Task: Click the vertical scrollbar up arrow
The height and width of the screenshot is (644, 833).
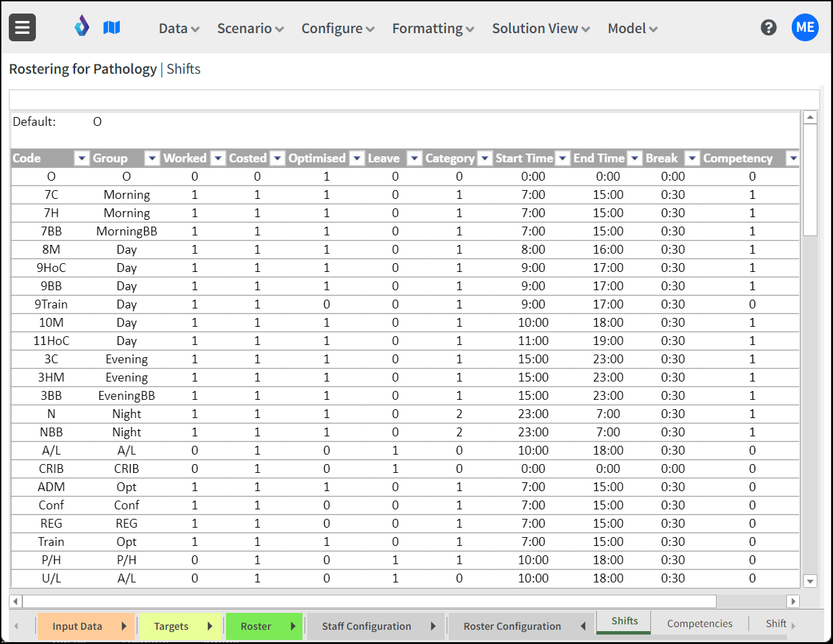Action: (x=810, y=118)
